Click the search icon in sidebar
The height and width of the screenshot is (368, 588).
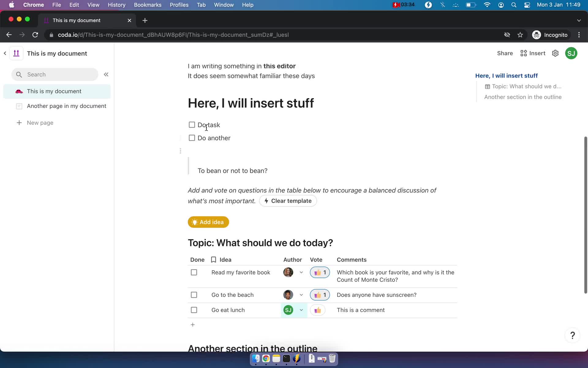pos(19,75)
